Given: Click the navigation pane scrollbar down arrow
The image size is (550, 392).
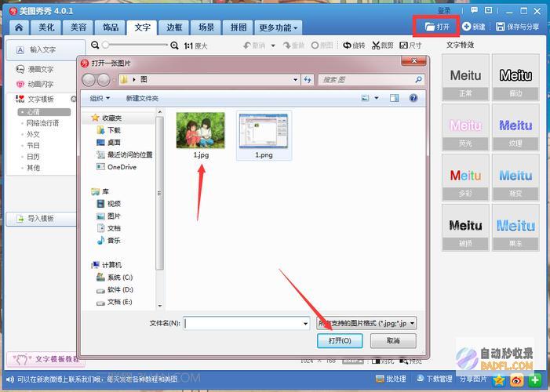Looking at the screenshot, I should 160,306.
